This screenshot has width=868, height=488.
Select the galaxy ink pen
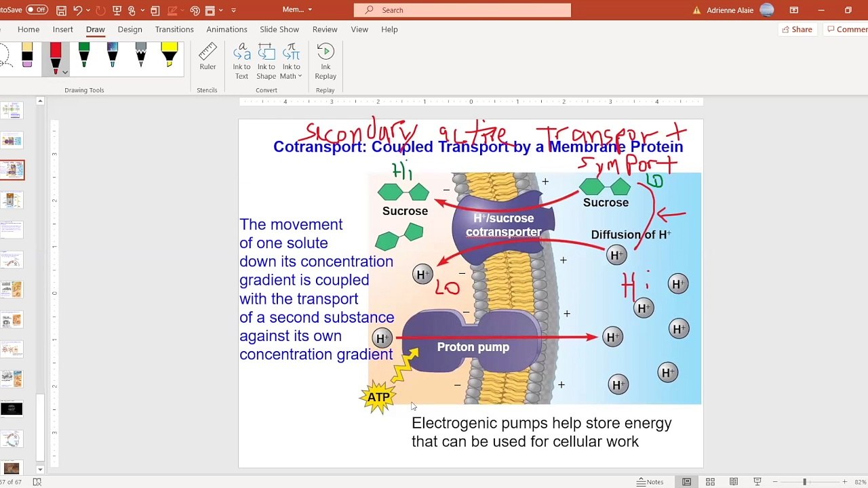tap(113, 55)
